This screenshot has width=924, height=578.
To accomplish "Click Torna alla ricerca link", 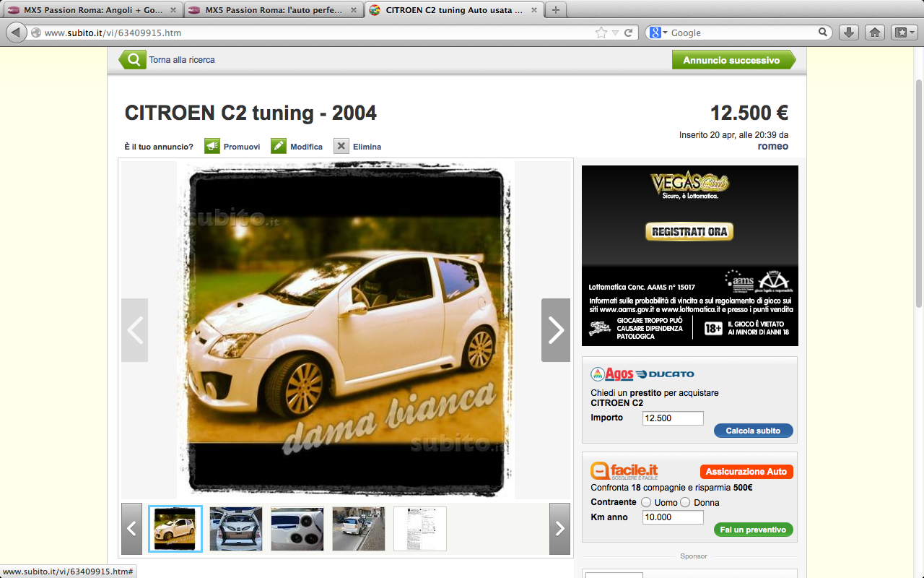I will [182, 60].
